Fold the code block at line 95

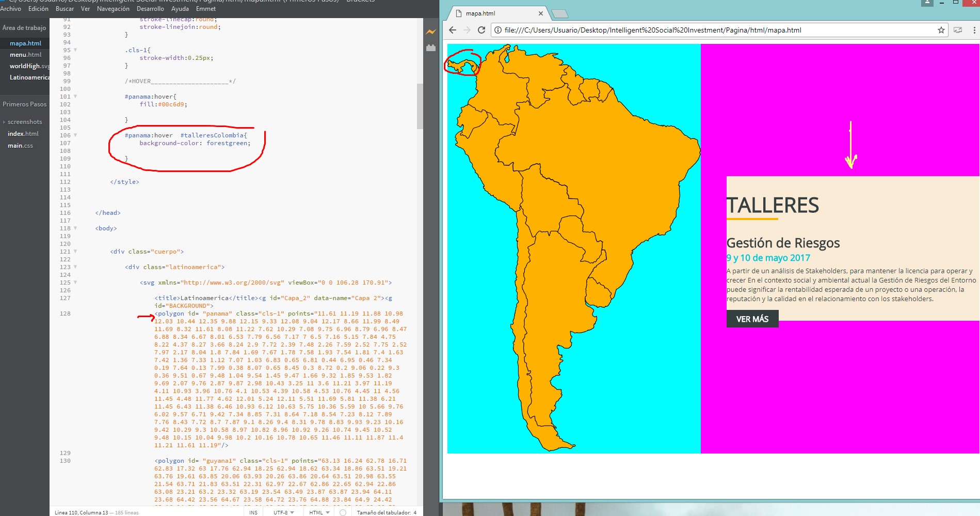pyautogui.click(x=75, y=50)
